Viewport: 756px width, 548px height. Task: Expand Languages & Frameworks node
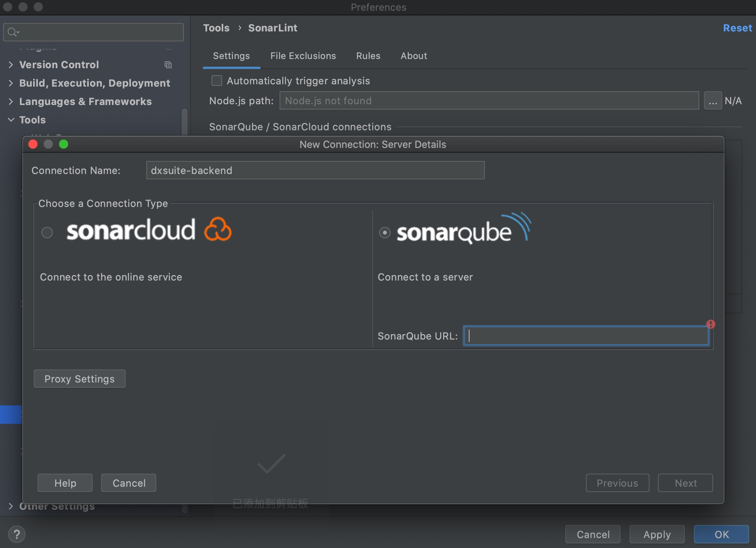[x=11, y=102]
